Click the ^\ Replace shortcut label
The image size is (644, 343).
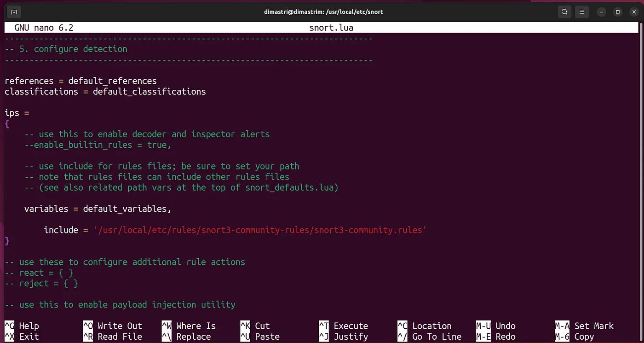click(186, 337)
